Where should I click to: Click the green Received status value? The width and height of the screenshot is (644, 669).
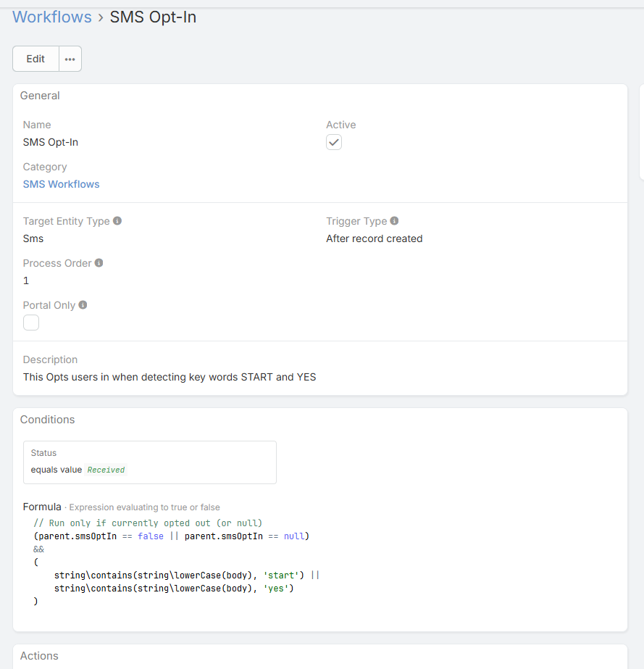pyautogui.click(x=106, y=470)
